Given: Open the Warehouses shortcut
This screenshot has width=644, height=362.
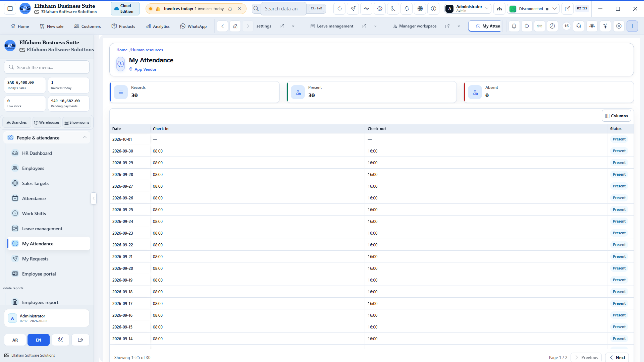Looking at the screenshot, I should click(x=47, y=122).
